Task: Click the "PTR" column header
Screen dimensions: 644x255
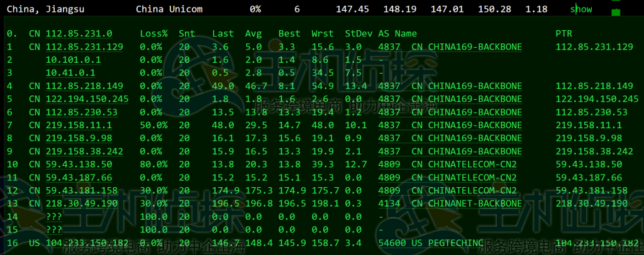Action: [x=564, y=34]
